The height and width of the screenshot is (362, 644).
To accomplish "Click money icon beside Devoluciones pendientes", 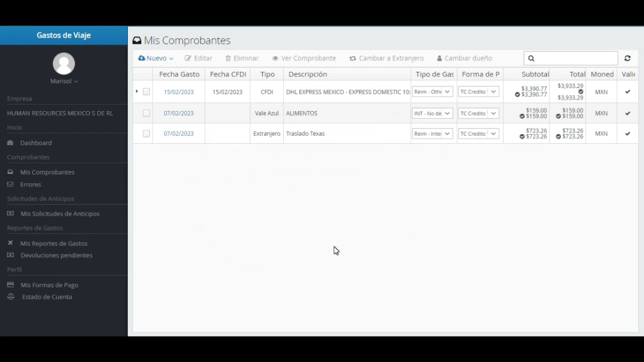I will [x=10, y=255].
